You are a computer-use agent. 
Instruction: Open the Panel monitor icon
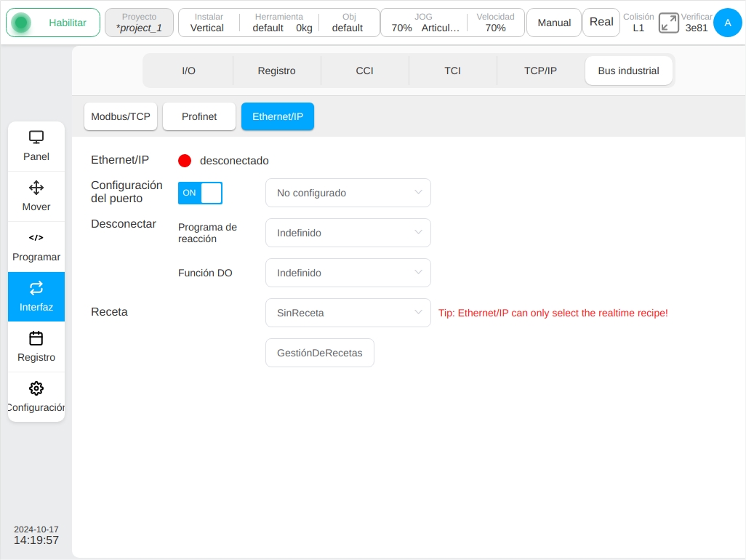coord(36,137)
